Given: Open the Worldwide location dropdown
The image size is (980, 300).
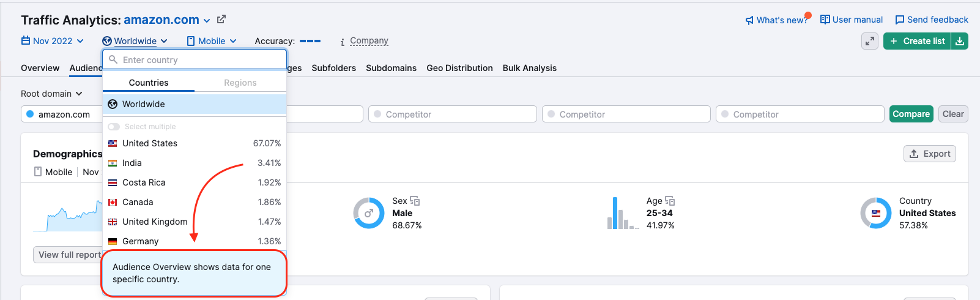Looking at the screenshot, I should (135, 41).
